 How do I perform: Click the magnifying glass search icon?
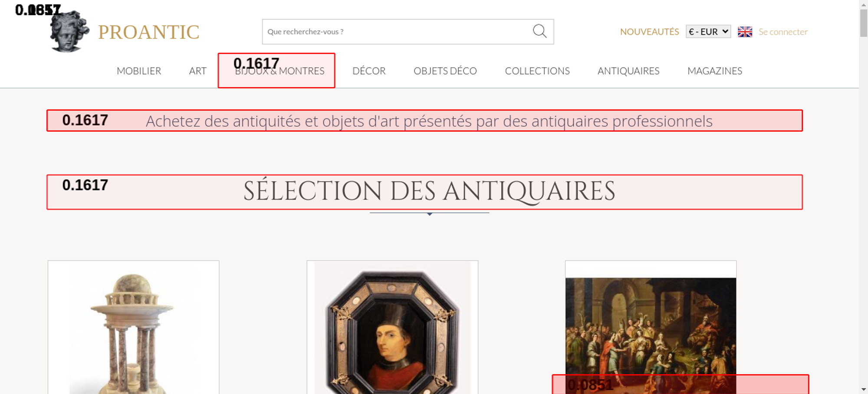click(539, 31)
